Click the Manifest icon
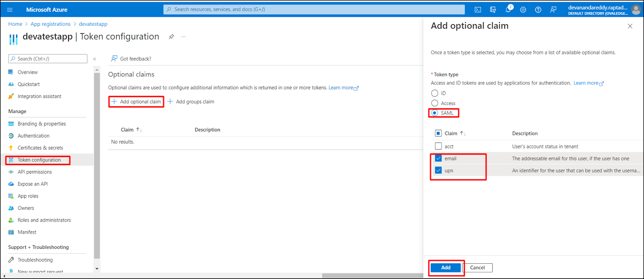Viewport: 644px width, 279px height. pos(11,232)
